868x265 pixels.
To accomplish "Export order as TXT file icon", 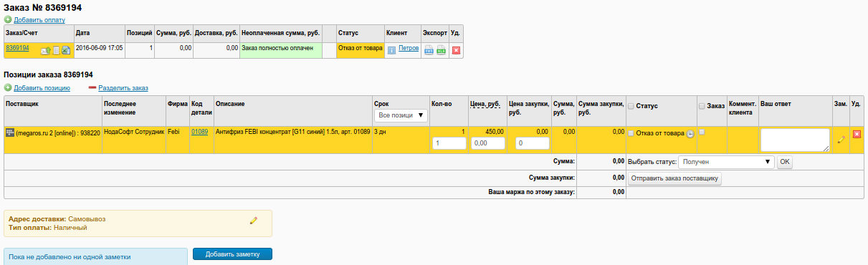I will click(429, 50).
